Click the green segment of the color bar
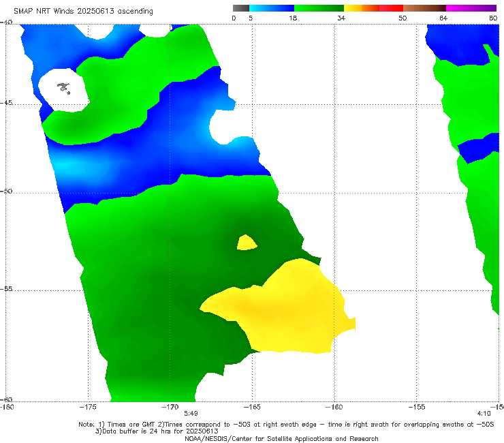Image resolution: width=504 pixels, height=443 pixels. (319, 8)
